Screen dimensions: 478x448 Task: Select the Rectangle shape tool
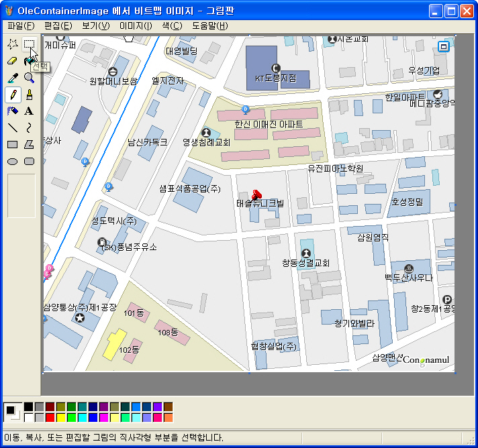pos(13,144)
